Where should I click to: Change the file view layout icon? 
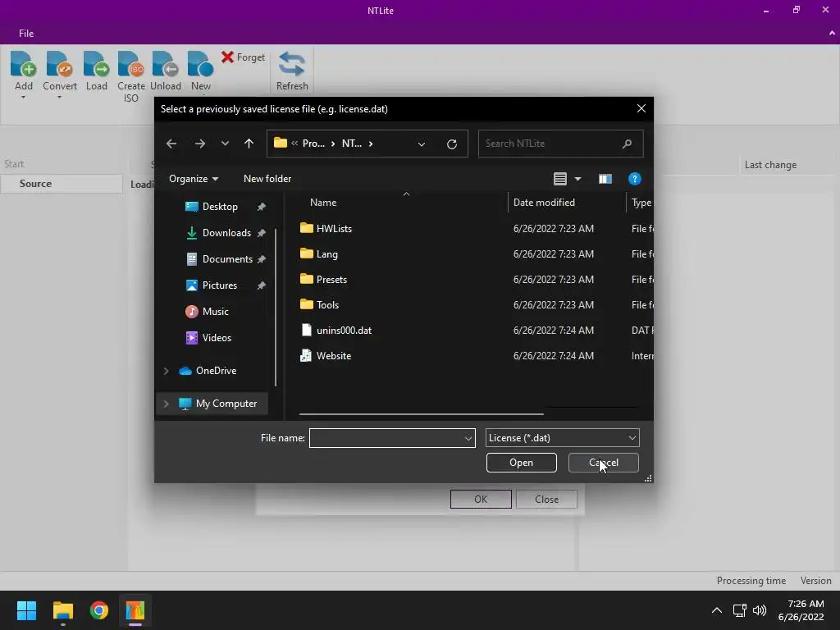pyautogui.click(x=559, y=179)
